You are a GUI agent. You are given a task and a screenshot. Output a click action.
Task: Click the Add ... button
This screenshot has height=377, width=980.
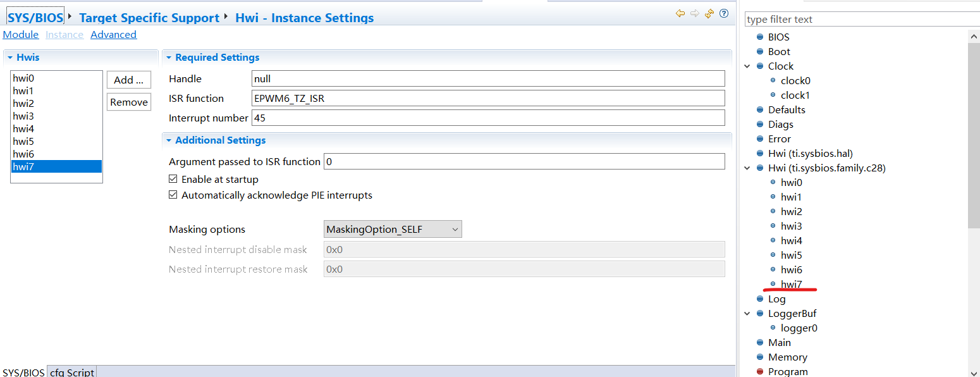[x=129, y=80]
